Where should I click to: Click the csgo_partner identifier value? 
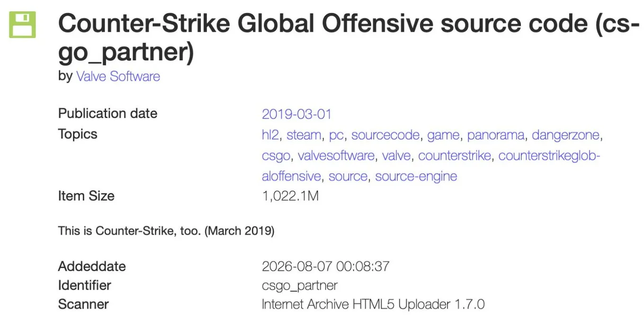300,286
